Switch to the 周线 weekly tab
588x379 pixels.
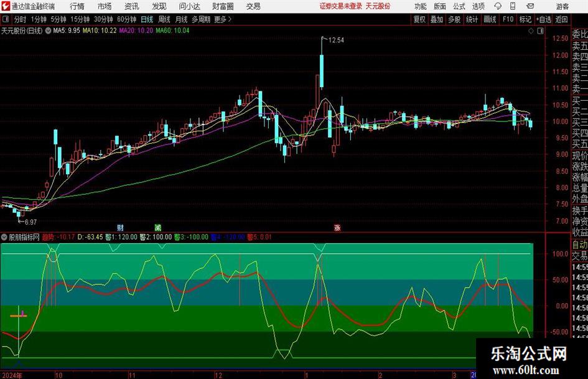pyautogui.click(x=164, y=19)
